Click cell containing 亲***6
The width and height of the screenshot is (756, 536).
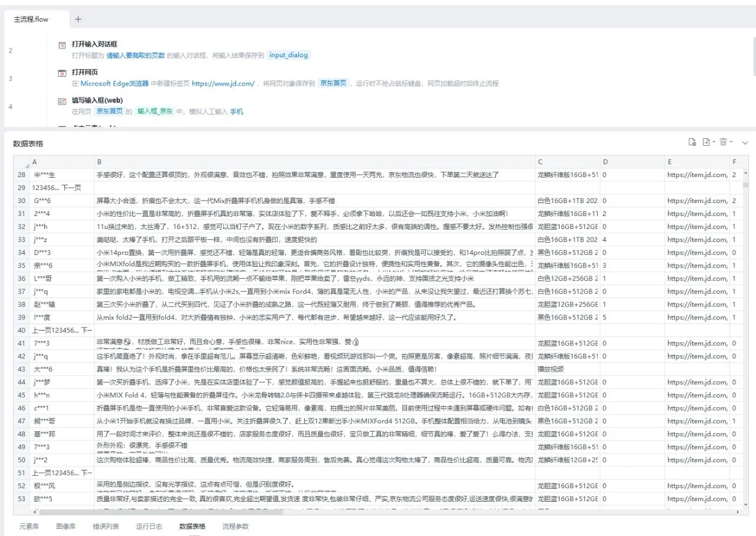coord(62,266)
